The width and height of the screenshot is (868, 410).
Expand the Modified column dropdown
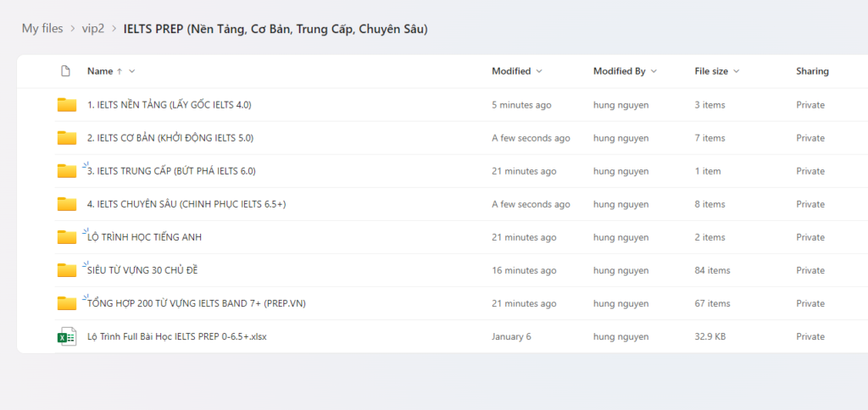539,71
